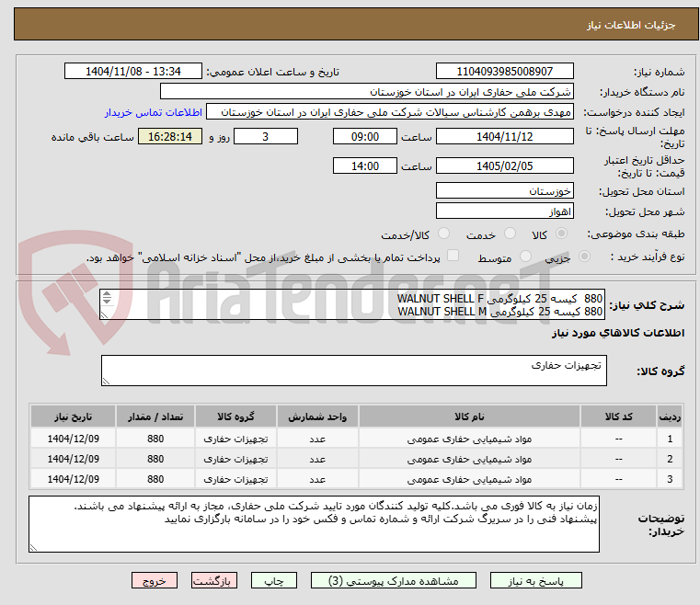
Task: Select the خدمت radio button
Action: tap(510, 234)
